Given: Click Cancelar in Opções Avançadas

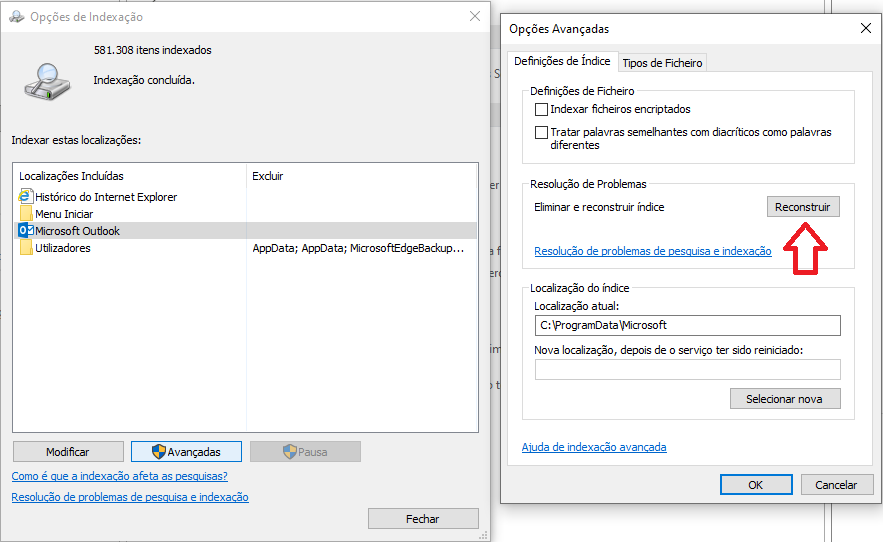Looking at the screenshot, I should [836, 484].
